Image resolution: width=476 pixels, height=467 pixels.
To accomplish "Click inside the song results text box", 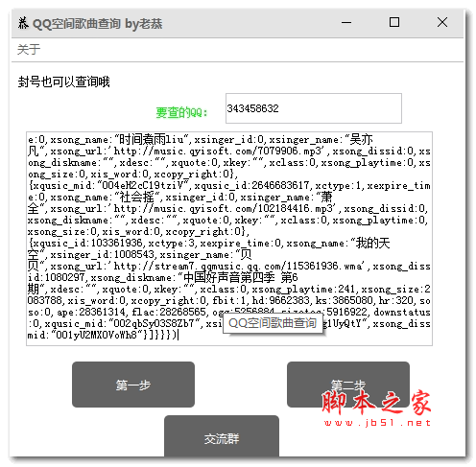I will point(229,239).
